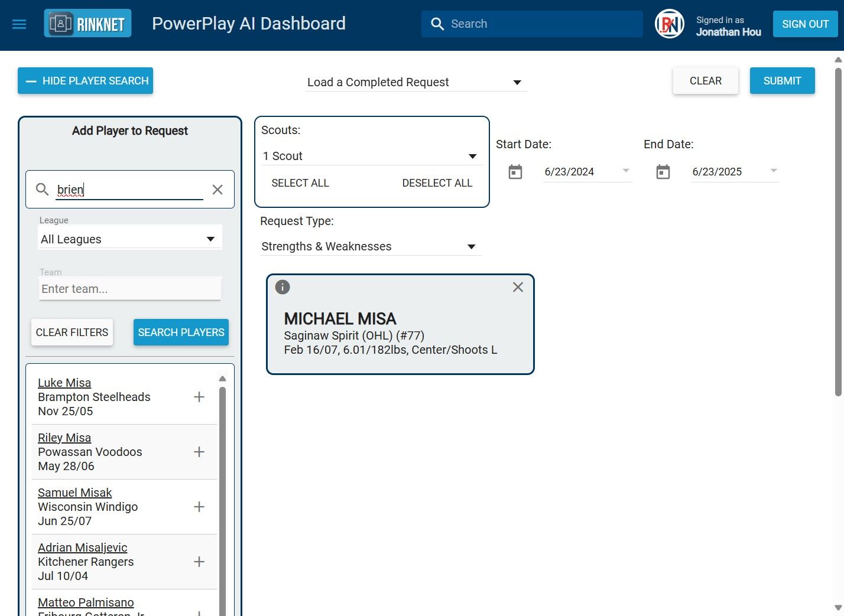
Task: Add Luke Misa to the request
Action: 199,397
